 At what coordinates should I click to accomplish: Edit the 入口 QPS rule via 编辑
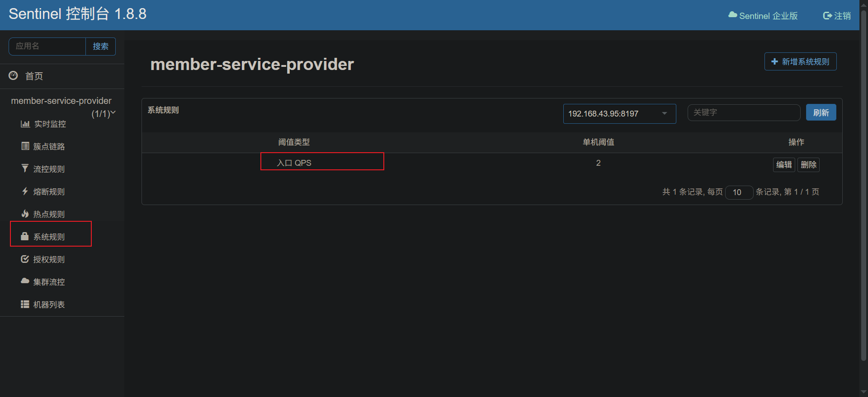(x=783, y=165)
